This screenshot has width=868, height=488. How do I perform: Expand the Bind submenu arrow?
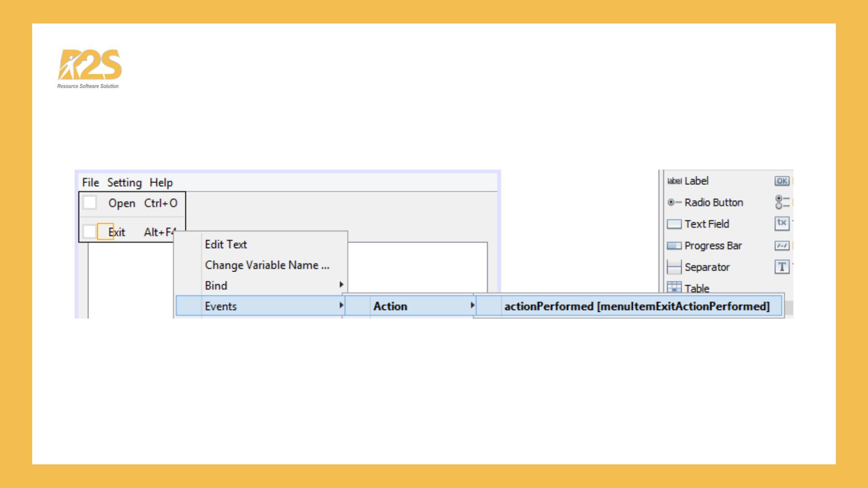[x=341, y=285]
